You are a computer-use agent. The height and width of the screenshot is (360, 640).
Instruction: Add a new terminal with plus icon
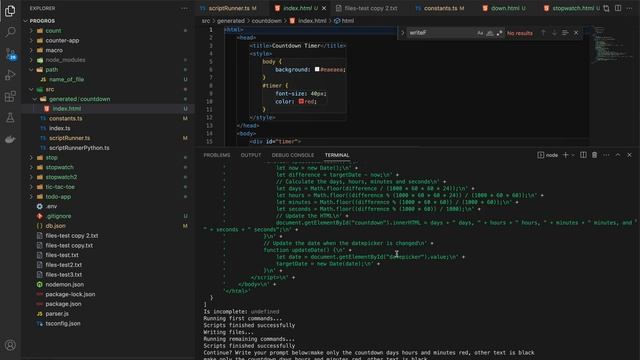coord(565,155)
